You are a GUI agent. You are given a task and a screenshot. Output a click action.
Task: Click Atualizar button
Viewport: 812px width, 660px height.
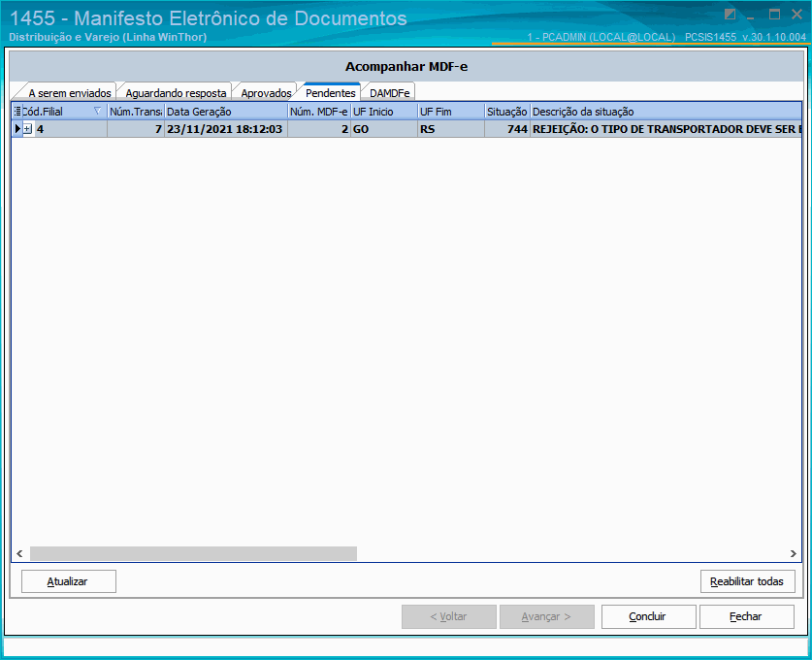pos(68,581)
